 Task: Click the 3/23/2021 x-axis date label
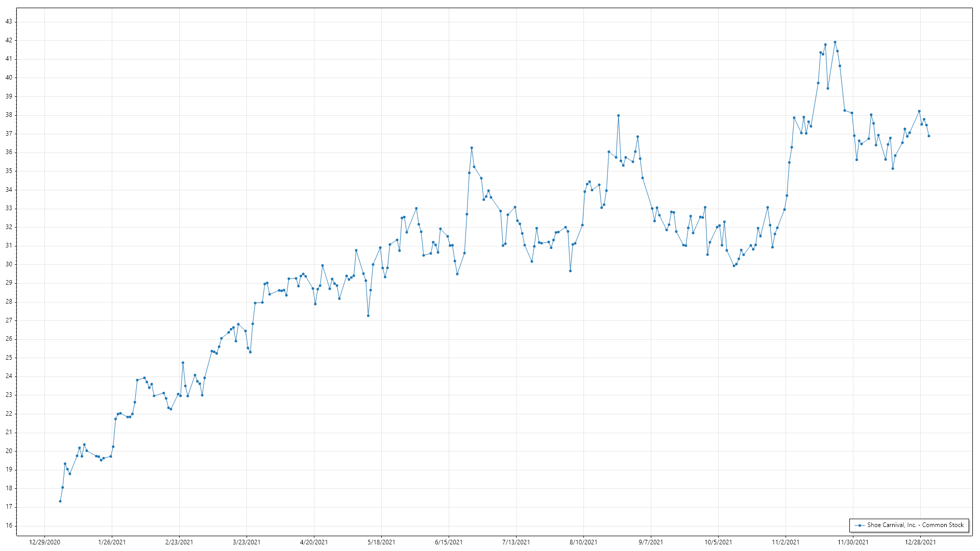(247, 542)
